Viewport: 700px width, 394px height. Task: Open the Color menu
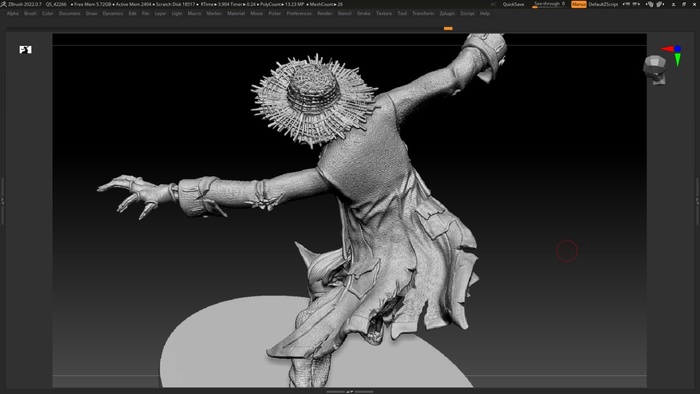click(48, 13)
